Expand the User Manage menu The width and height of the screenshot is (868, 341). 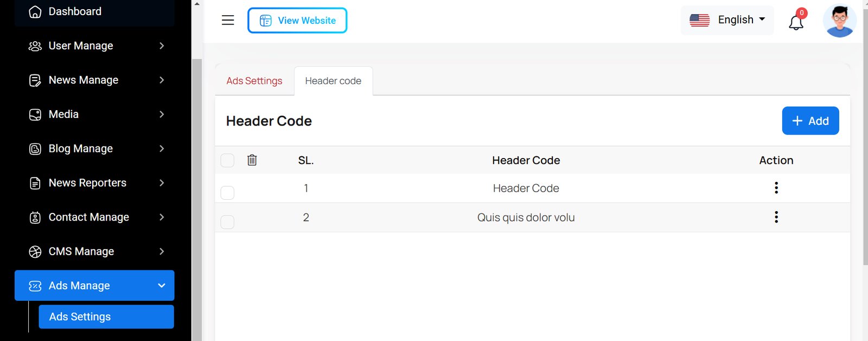coord(95,46)
